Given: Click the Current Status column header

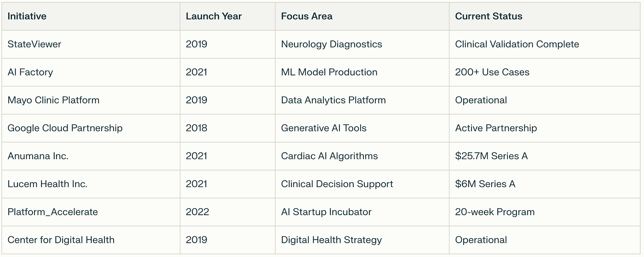Looking at the screenshot, I should (545, 17).
